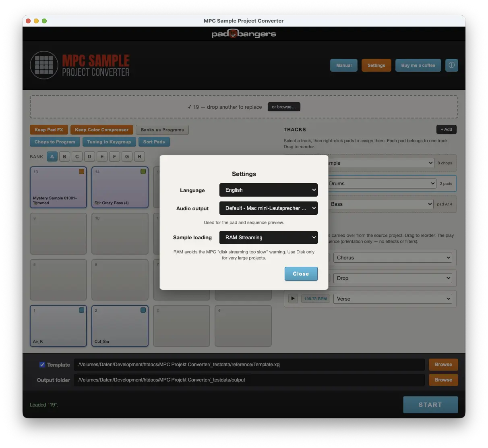The width and height of the screenshot is (488, 448).
Task: Switch to bank C
Action: coord(77,157)
